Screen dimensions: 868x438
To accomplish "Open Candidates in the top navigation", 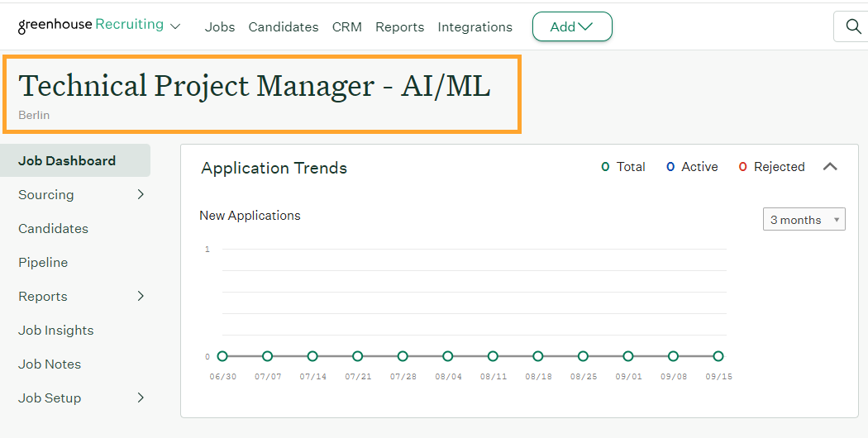I will (283, 27).
